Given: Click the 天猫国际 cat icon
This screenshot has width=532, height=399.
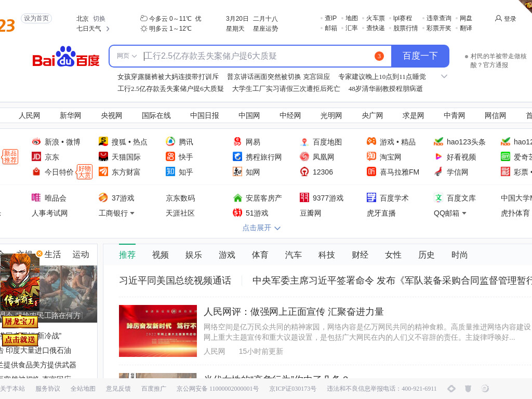Looking at the screenshot, I should click(x=103, y=156).
